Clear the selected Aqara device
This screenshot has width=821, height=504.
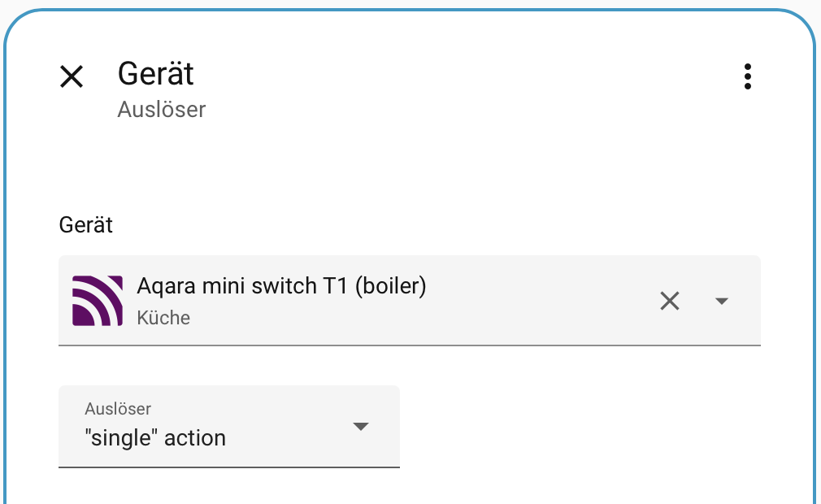670,301
